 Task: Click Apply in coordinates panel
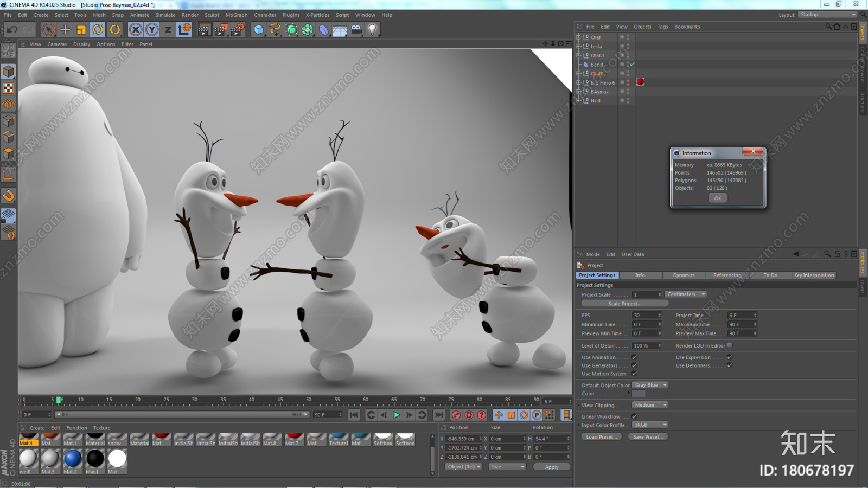(551, 467)
